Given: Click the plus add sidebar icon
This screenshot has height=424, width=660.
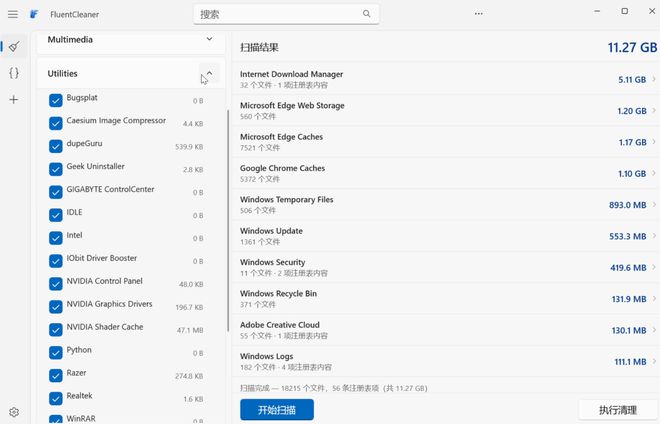Looking at the screenshot, I should tap(14, 99).
